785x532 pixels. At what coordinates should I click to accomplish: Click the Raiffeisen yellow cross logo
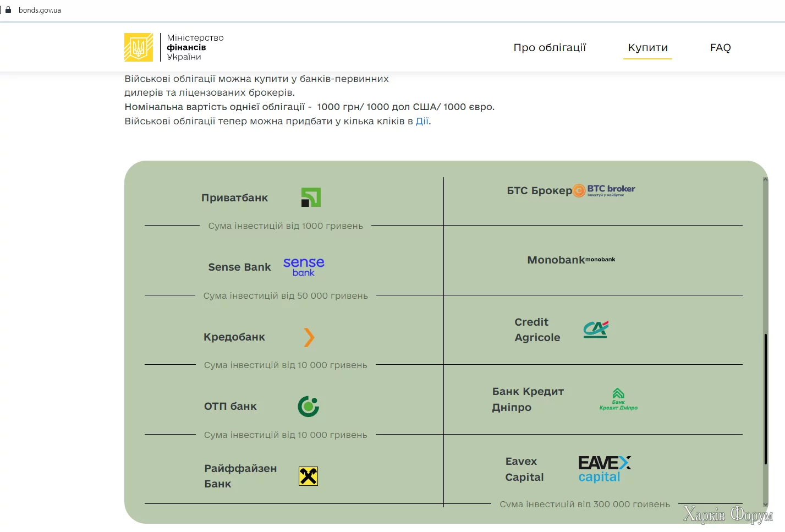point(309,476)
